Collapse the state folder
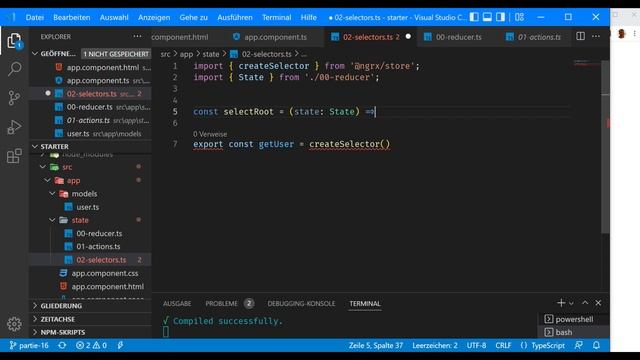Image resolution: width=640 pixels, height=360 pixels. pyautogui.click(x=52, y=220)
